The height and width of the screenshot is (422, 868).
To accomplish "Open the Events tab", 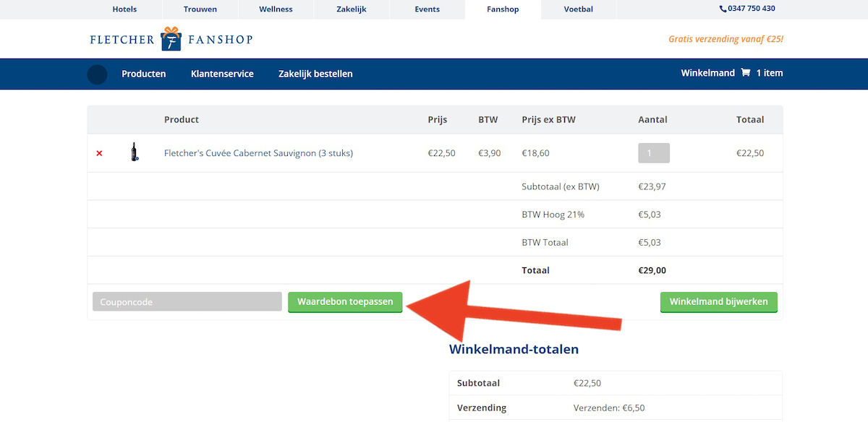I will 427,9.
